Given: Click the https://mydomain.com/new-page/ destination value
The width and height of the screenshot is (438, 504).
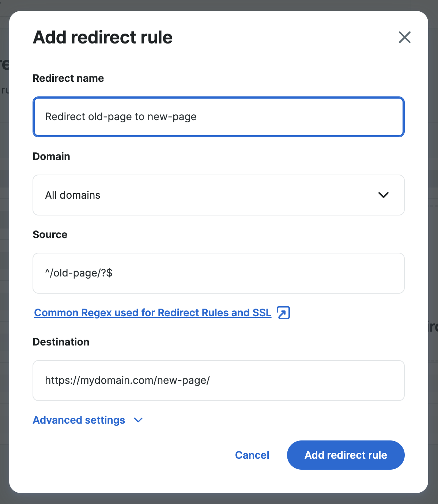Looking at the screenshot, I should point(127,381).
